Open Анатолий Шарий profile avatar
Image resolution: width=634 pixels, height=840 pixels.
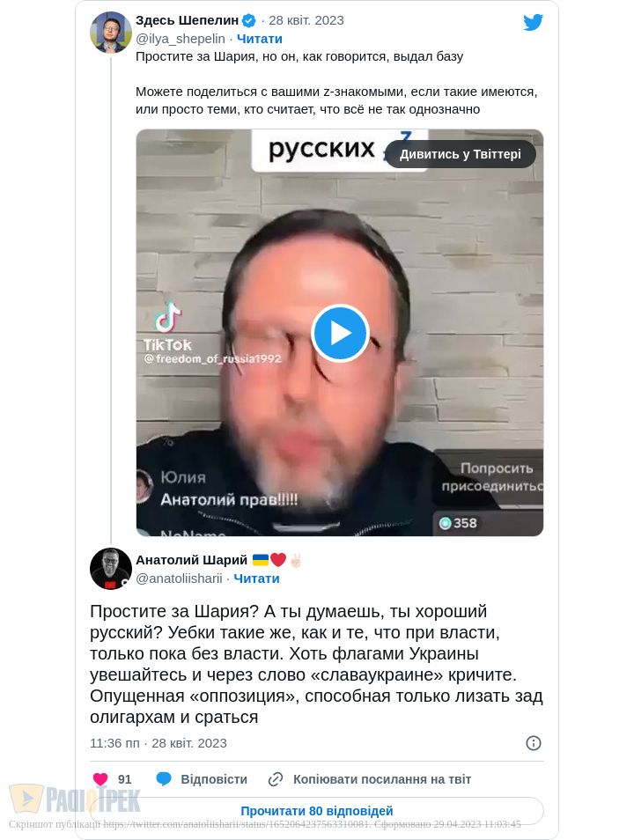point(111,569)
